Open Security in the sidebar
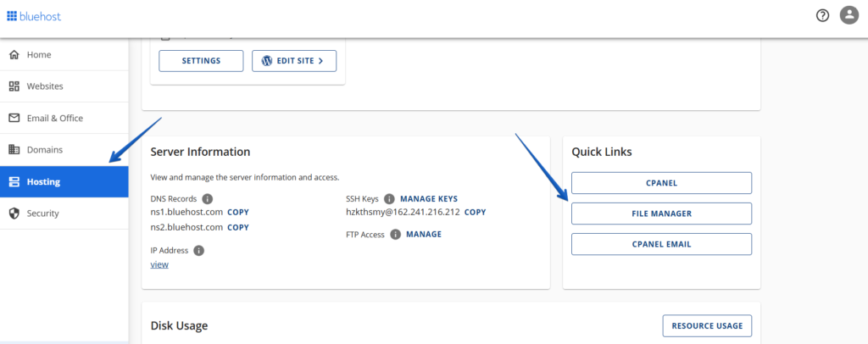Screen dimensions: 868x344 click(64, 213)
